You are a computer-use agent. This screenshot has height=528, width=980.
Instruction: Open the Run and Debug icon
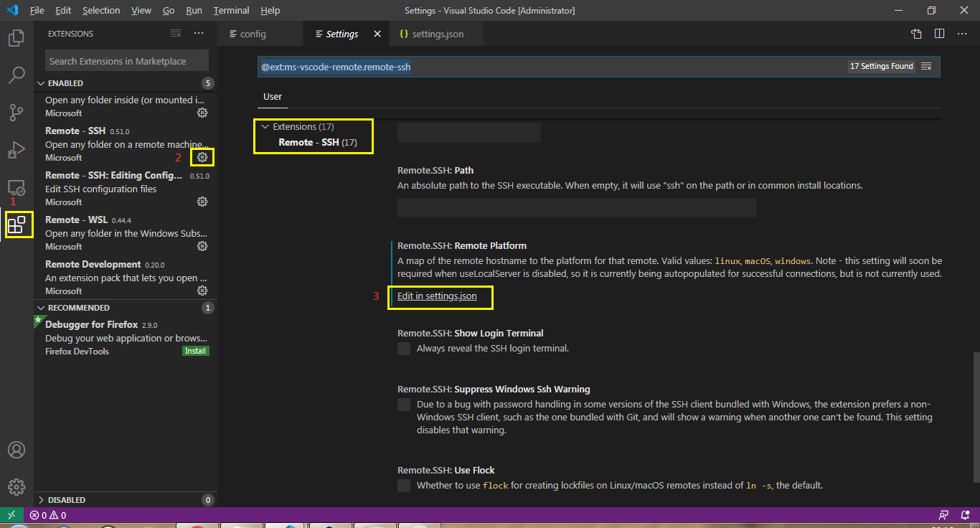pyautogui.click(x=16, y=149)
